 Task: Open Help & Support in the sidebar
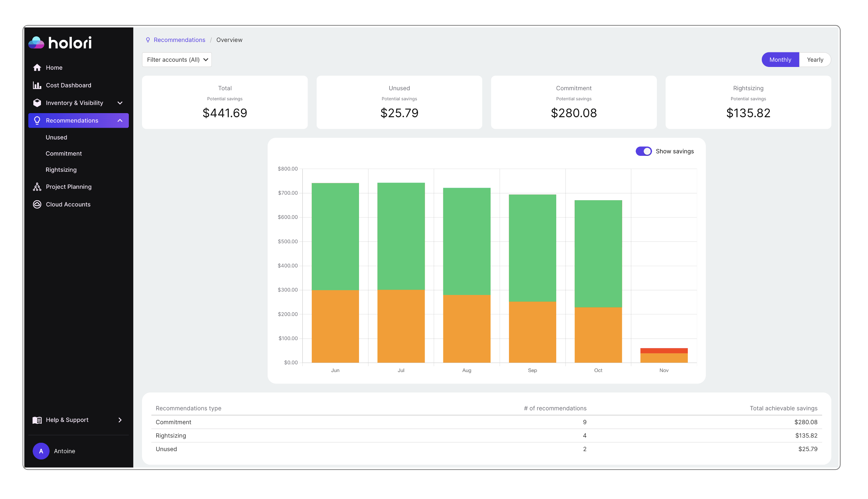click(78, 420)
